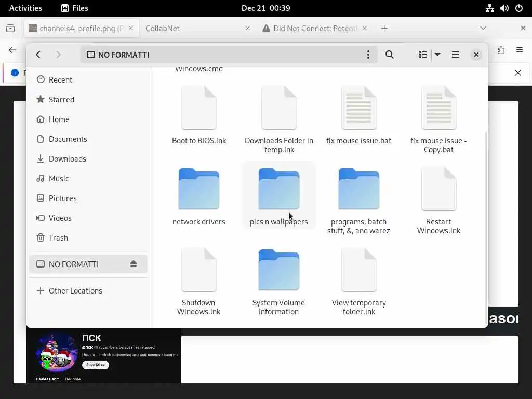Open browser extensions icon

[501, 50]
